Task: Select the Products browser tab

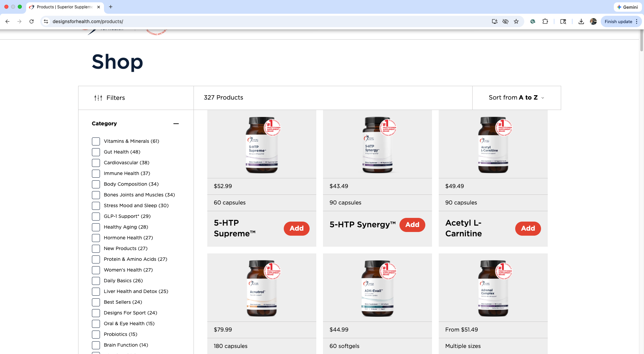Action: [x=65, y=7]
